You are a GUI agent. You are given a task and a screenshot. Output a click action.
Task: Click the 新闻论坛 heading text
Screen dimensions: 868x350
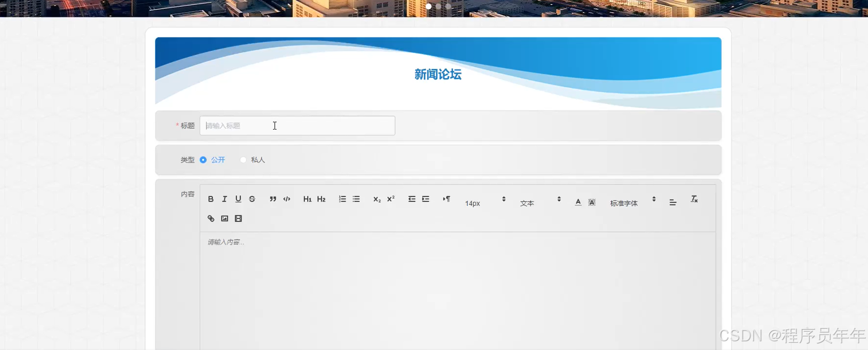[x=438, y=74]
